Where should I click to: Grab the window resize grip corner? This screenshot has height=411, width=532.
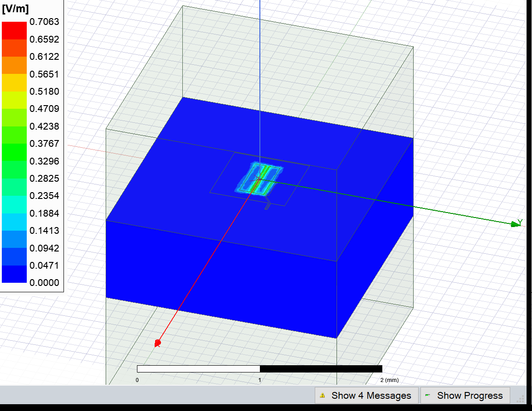[520, 400]
